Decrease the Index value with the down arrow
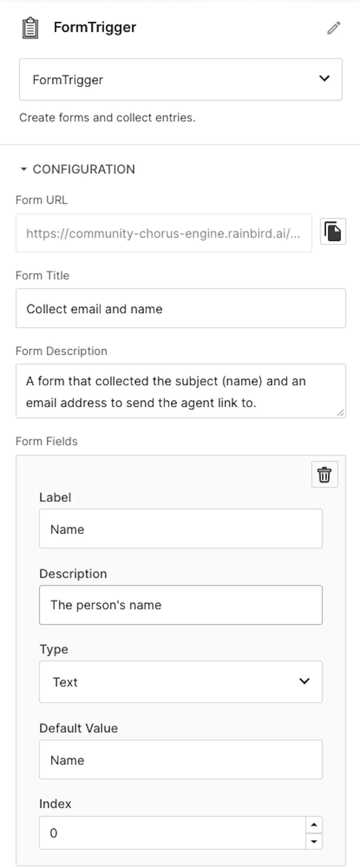 click(314, 841)
